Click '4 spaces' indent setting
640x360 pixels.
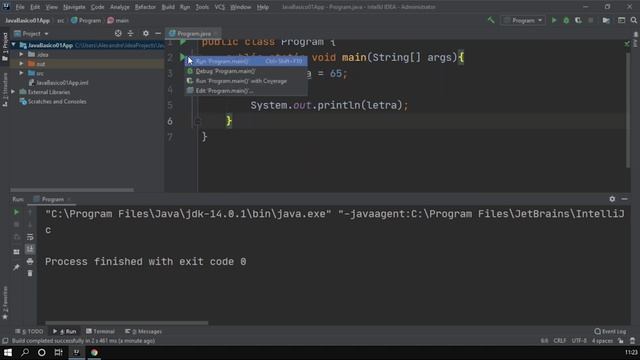(602, 341)
